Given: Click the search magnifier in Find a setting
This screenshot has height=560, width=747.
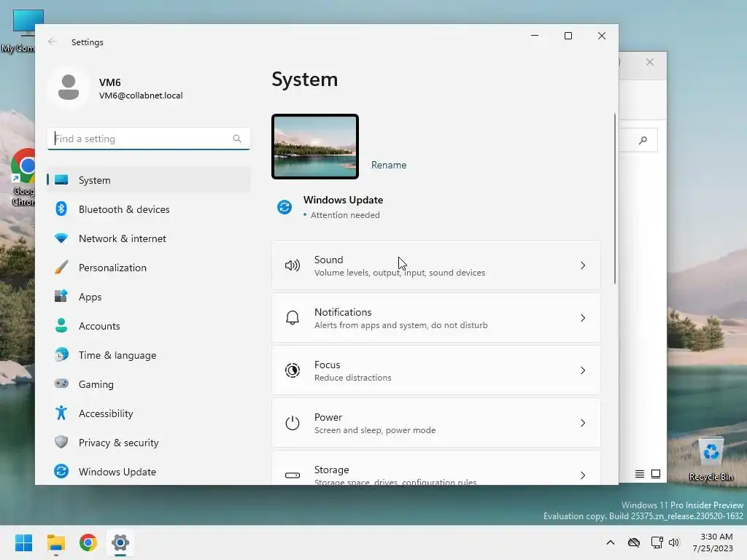Looking at the screenshot, I should pyautogui.click(x=237, y=139).
